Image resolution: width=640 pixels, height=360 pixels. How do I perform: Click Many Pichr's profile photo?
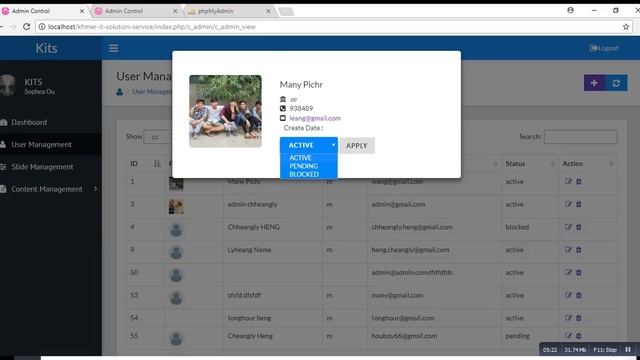[x=225, y=111]
